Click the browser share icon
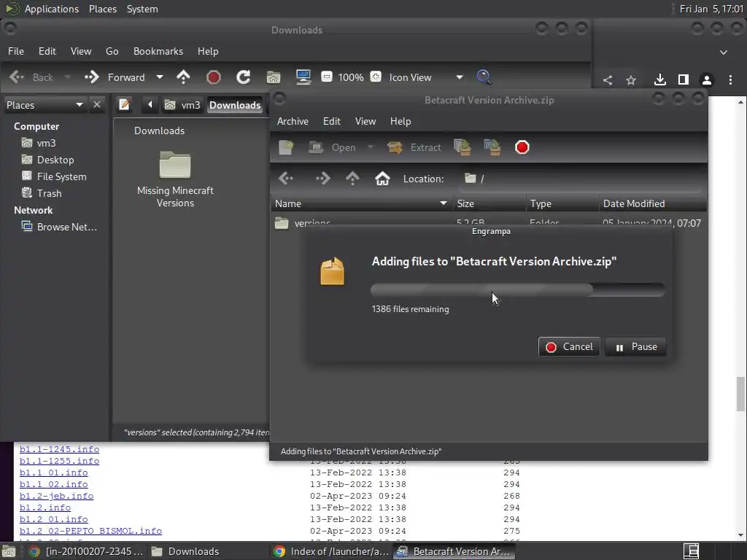Image resolution: width=747 pixels, height=560 pixels. click(608, 80)
